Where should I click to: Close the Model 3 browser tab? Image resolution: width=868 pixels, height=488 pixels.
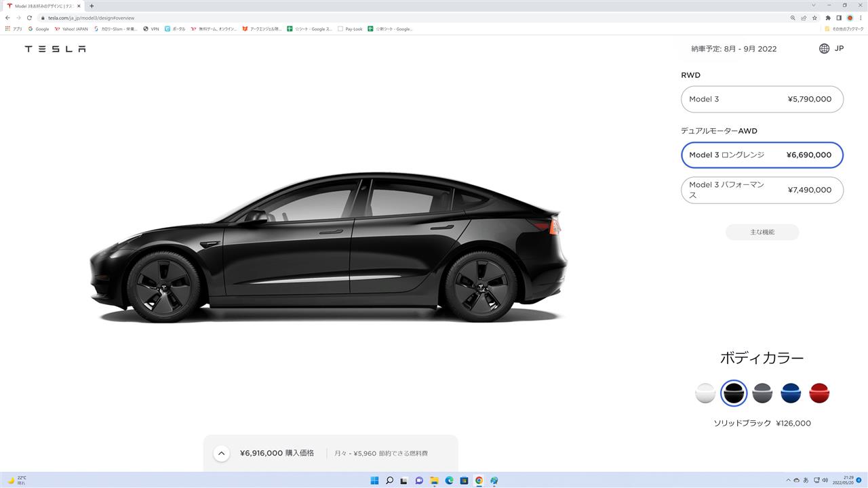coord(79,6)
